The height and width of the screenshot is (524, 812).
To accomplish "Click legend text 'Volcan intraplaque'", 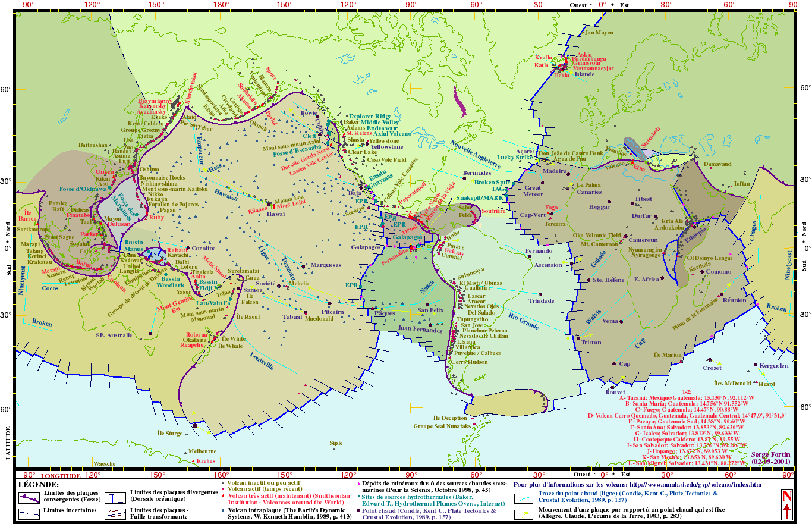I will 255,510.
